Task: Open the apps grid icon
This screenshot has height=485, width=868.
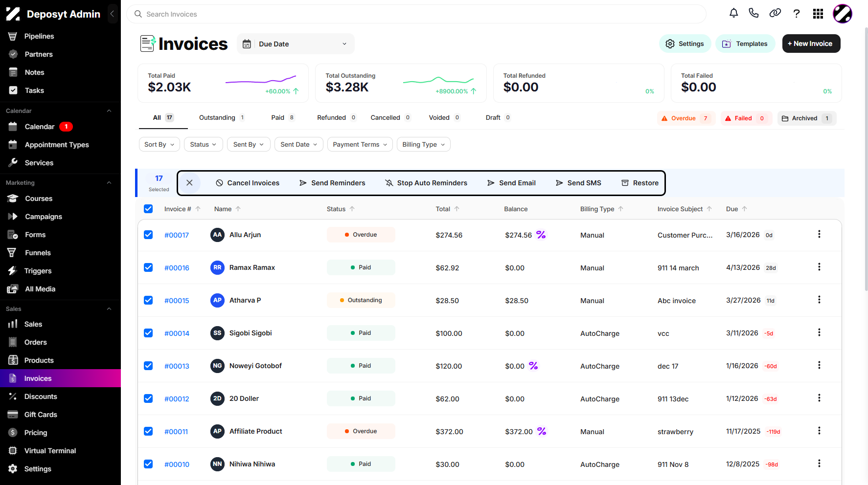Action: click(x=818, y=14)
